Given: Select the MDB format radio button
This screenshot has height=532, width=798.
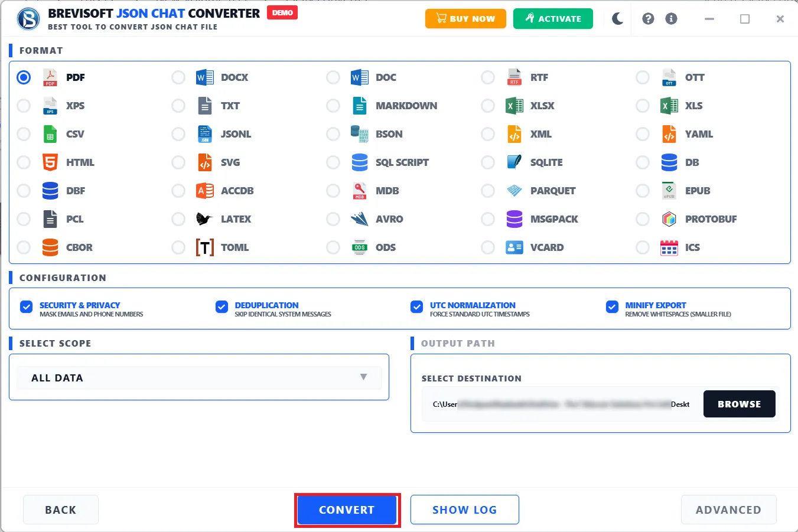Looking at the screenshot, I should tap(333, 191).
